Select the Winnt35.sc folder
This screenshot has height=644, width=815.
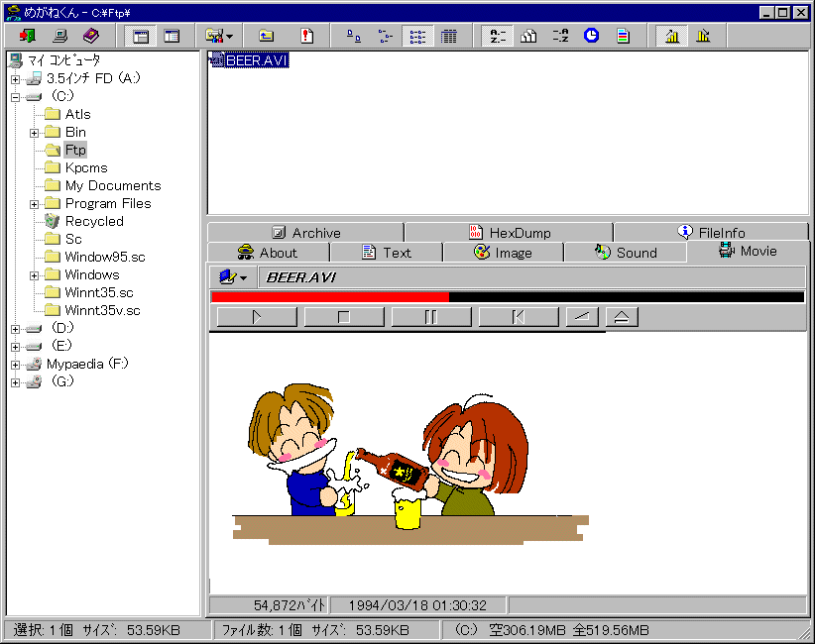89,293
